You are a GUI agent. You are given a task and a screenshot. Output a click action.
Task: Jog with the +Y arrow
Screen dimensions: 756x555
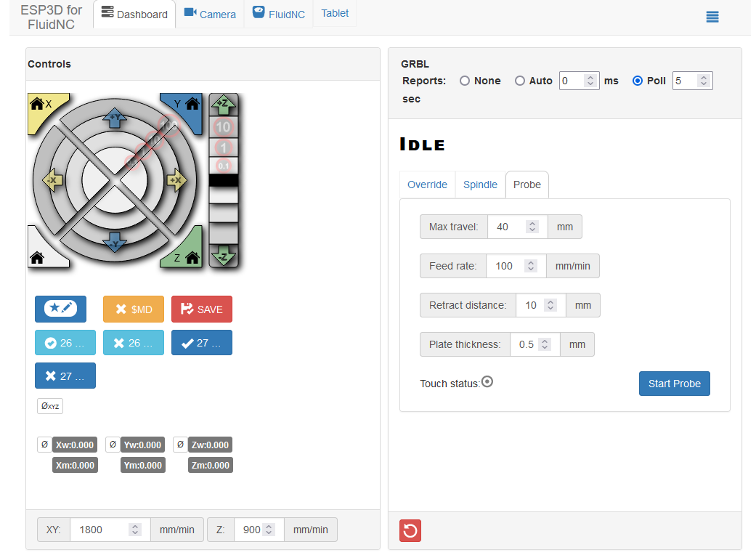pyautogui.click(x=114, y=118)
